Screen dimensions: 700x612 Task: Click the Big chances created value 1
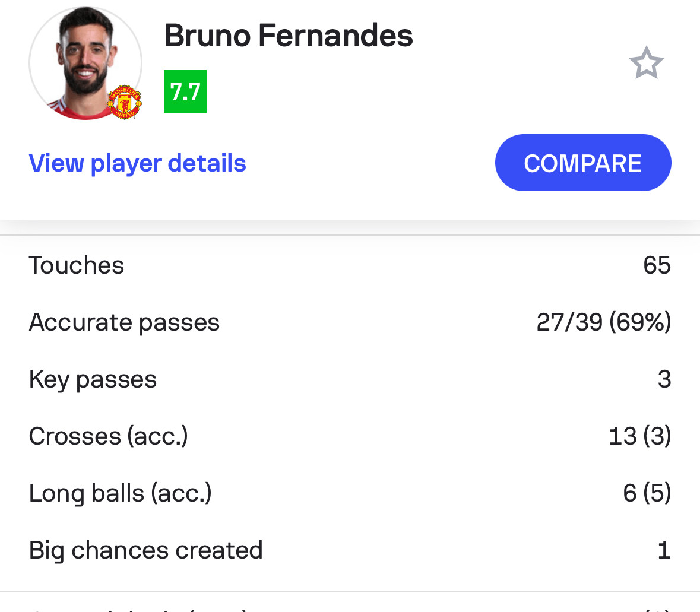click(x=664, y=550)
